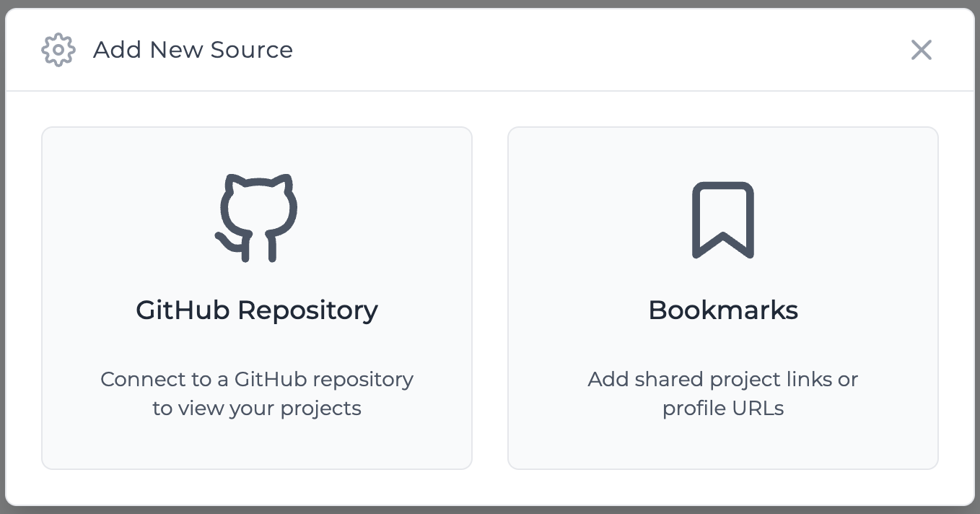This screenshot has height=514, width=980.
Task: Choose the GitHub Repository source card
Action: [257, 298]
